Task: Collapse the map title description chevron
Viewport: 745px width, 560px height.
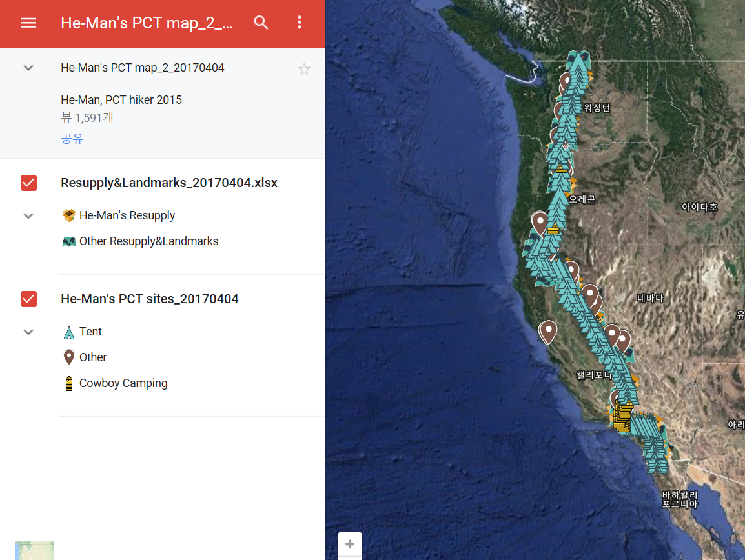Action: 28,68
